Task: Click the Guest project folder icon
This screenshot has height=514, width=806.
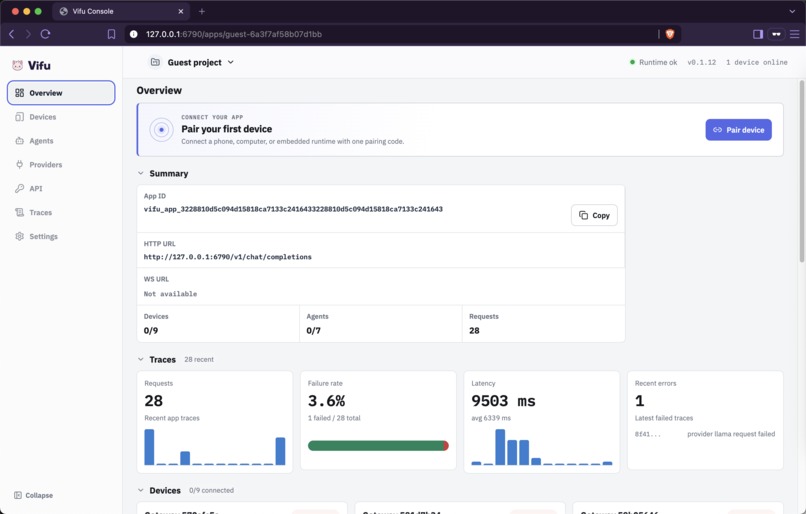Action: click(155, 62)
